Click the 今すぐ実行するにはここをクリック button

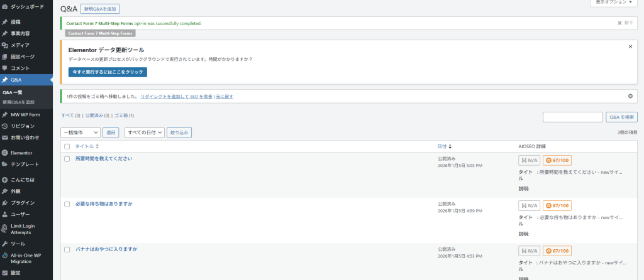coord(108,72)
